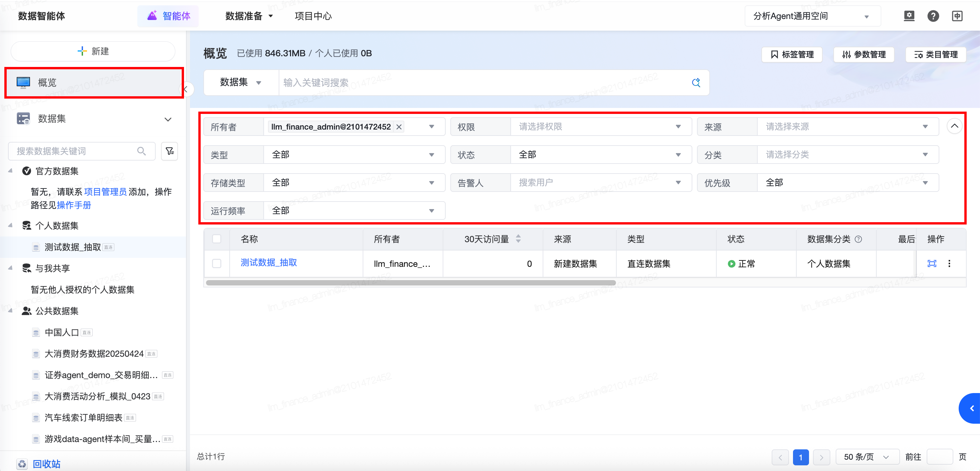This screenshot has width=980, height=471.
Task: Click the 概览 monitor icon in sidebar
Action: coord(23,82)
